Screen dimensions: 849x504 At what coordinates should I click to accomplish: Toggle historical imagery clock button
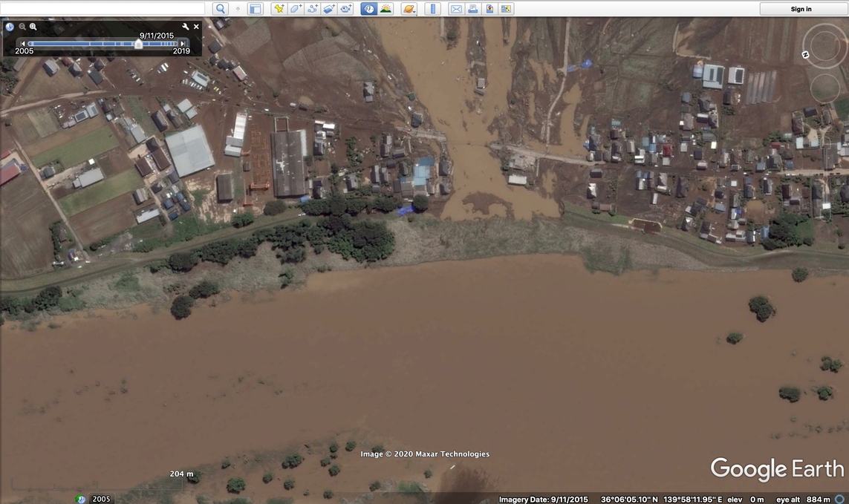point(368,9)
